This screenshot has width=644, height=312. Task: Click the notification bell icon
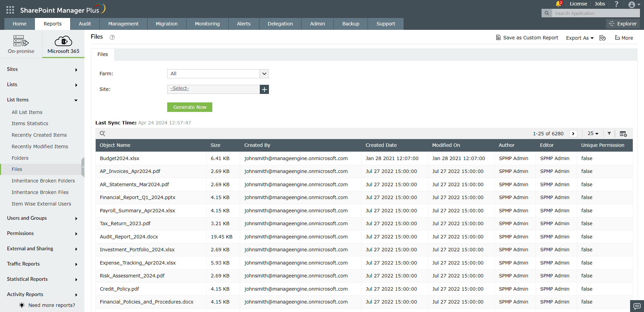point(558,4)
